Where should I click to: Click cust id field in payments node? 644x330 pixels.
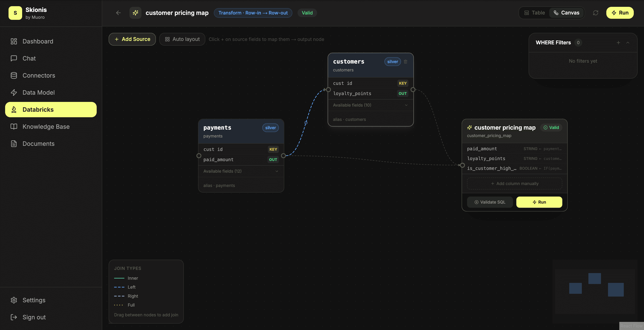coord(213,149)
